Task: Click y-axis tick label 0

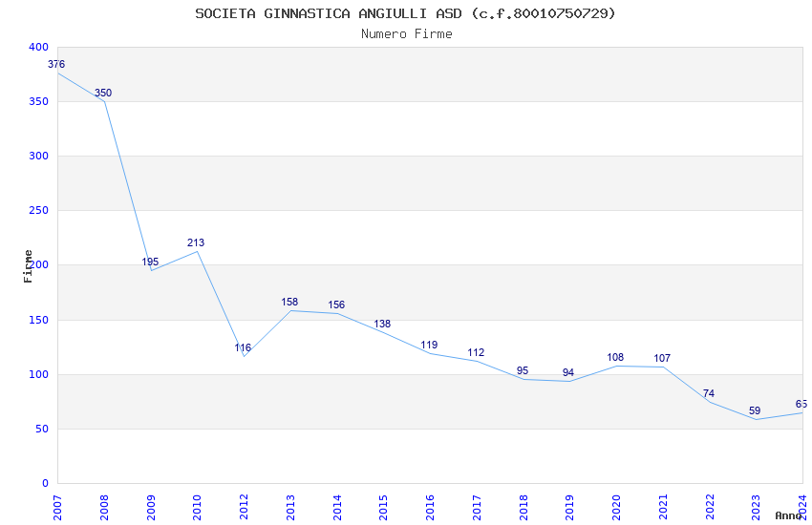Action: (46, 483)
